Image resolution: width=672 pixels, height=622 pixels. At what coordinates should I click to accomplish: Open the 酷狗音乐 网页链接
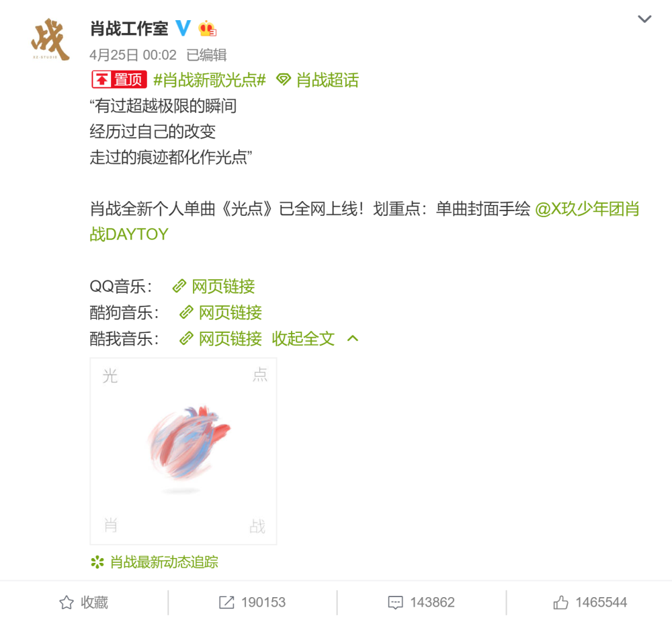pos(220,313)
